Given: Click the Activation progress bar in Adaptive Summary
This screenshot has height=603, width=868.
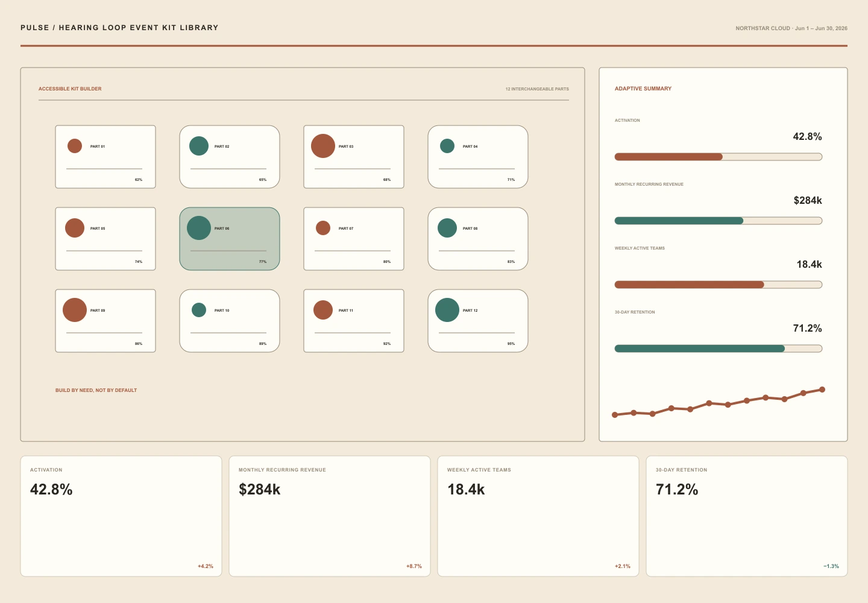Looking at the screenshot, I should pyautogui.click(x=719, y=157).
